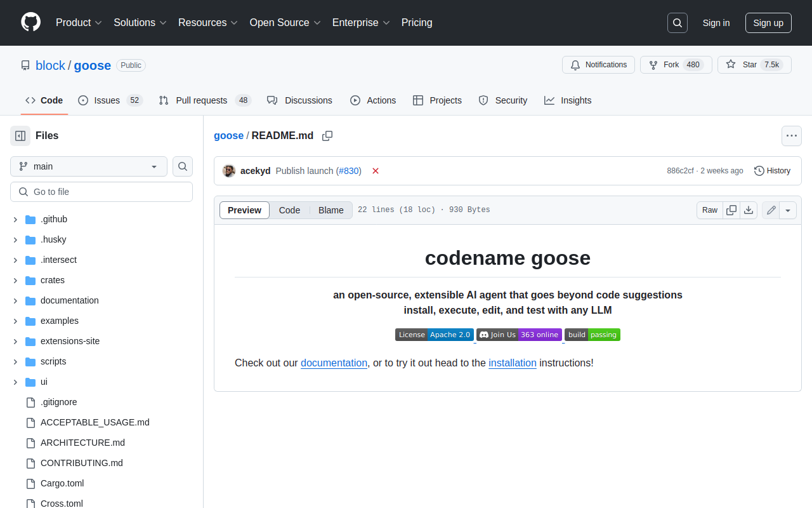812x508 pixels.
Task: Follow the documentation link
Action: [334, 363]
